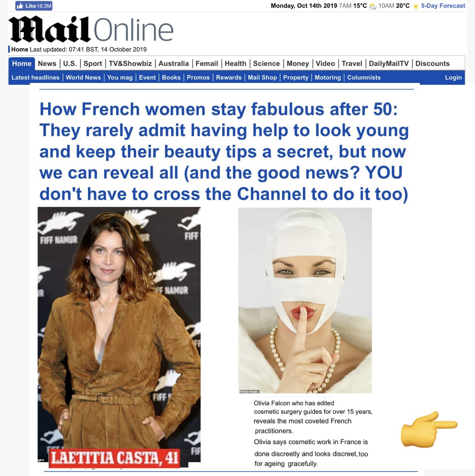Click the cloudy weather icon at 7AM

pyautogui.click(x=373, y=6)
